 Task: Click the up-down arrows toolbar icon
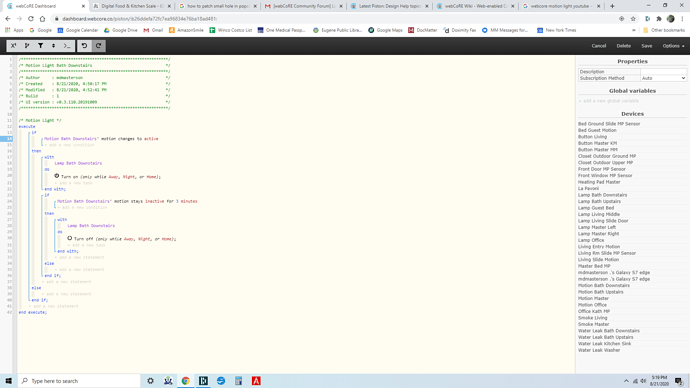(54, 46)
